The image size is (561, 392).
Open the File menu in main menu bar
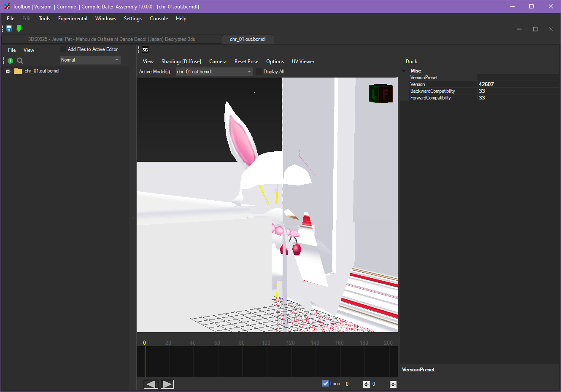click(x=11, y=19)
